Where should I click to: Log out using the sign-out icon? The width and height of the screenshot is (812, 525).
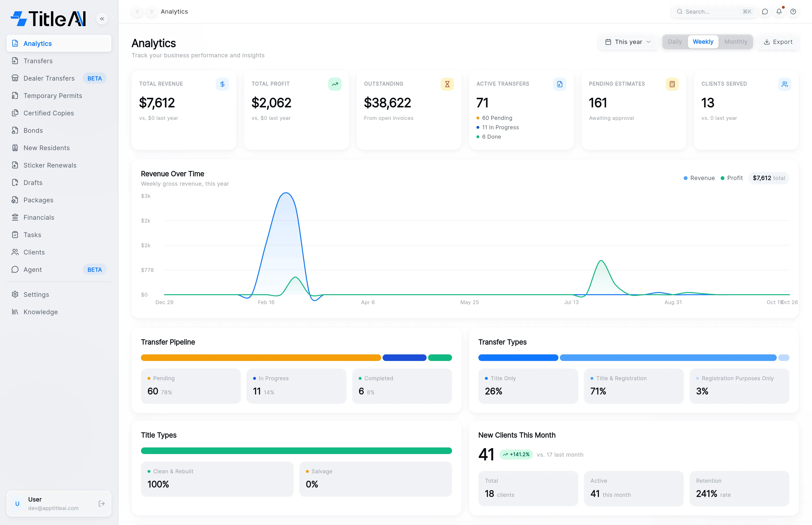(x=101, y=504)
